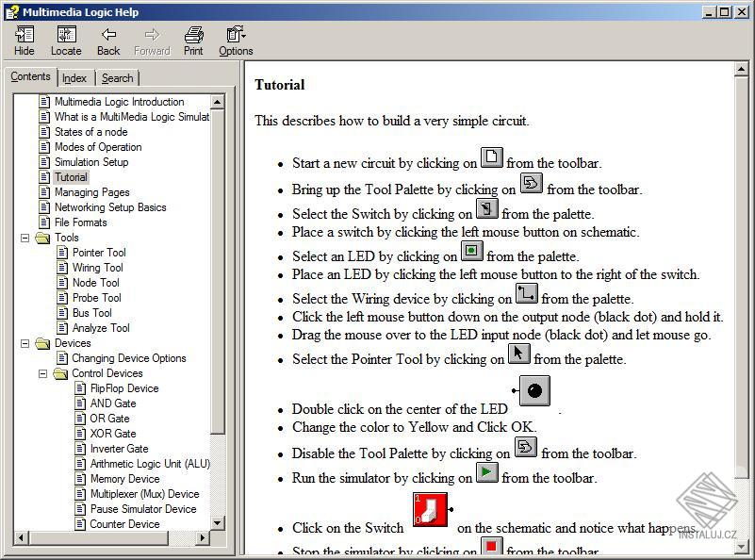Click the Tutorial heading text
Image resolution: width=755 pixels, height=560 pixels.
tap(280, 85)
